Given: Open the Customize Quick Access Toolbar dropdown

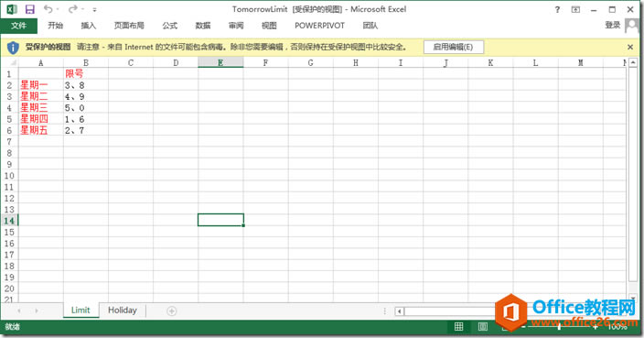Looking at the screenshot, I should coord(94,9).
